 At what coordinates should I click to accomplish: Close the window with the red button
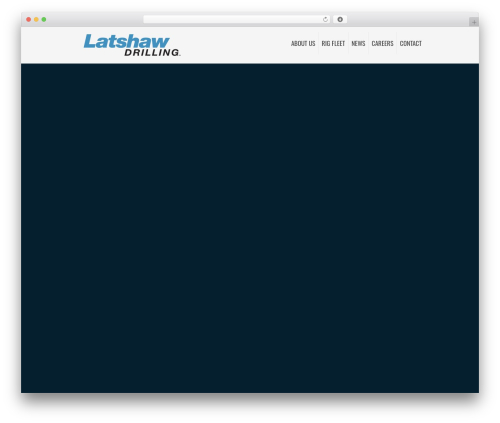pos(29,19)
